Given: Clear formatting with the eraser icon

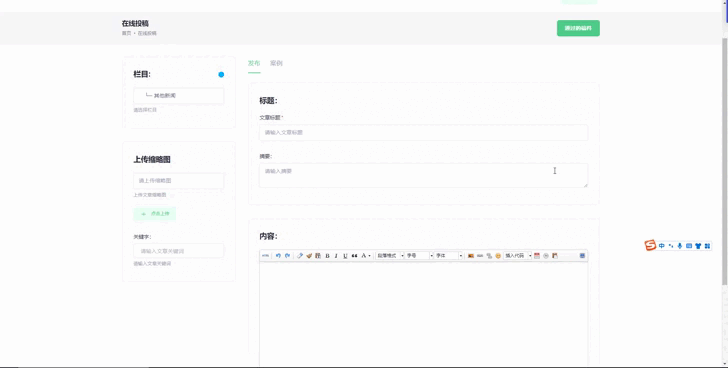Looking at the screenshot, I should click(x=300, y=256).
